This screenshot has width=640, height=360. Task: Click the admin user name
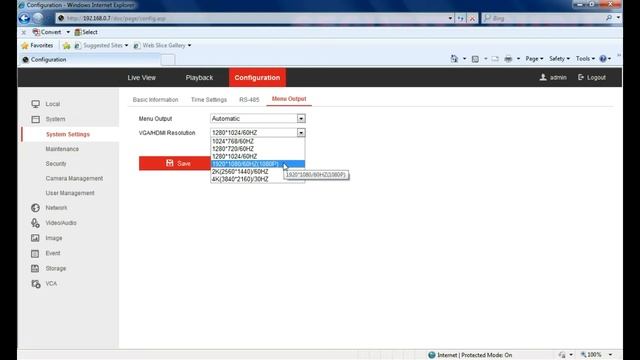coord(558,77)
